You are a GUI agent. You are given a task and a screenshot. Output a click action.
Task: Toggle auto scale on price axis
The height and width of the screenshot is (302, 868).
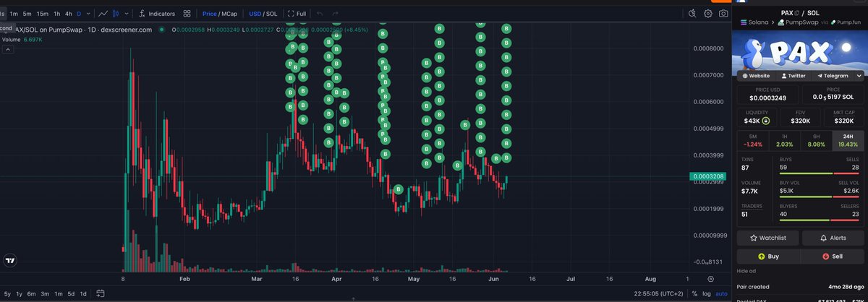[x=721, y=293]
